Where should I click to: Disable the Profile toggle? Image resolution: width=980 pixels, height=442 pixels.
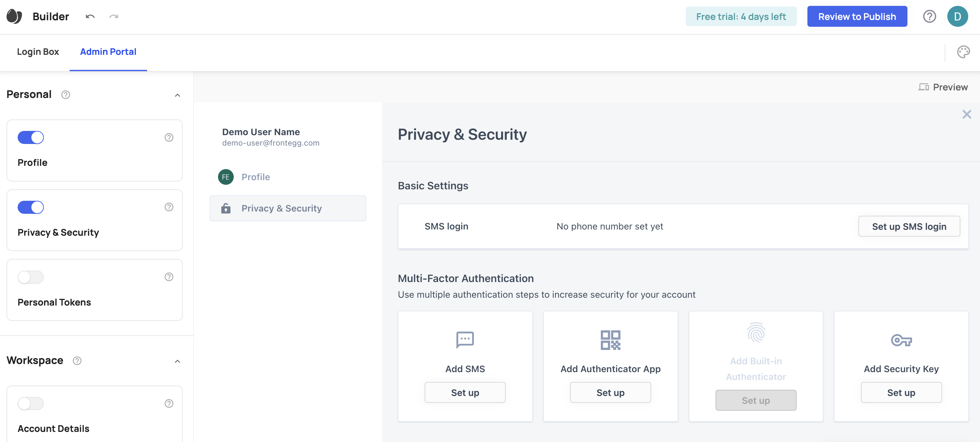point(30,137)
